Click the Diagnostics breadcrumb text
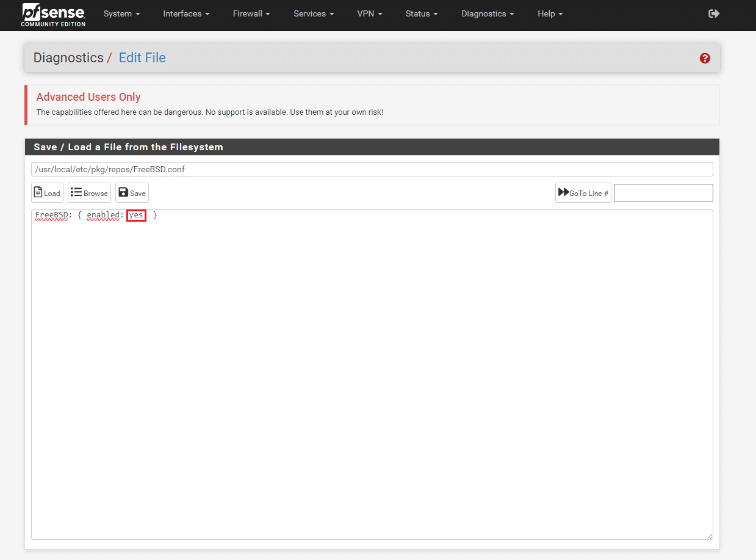 pos(68,58)
